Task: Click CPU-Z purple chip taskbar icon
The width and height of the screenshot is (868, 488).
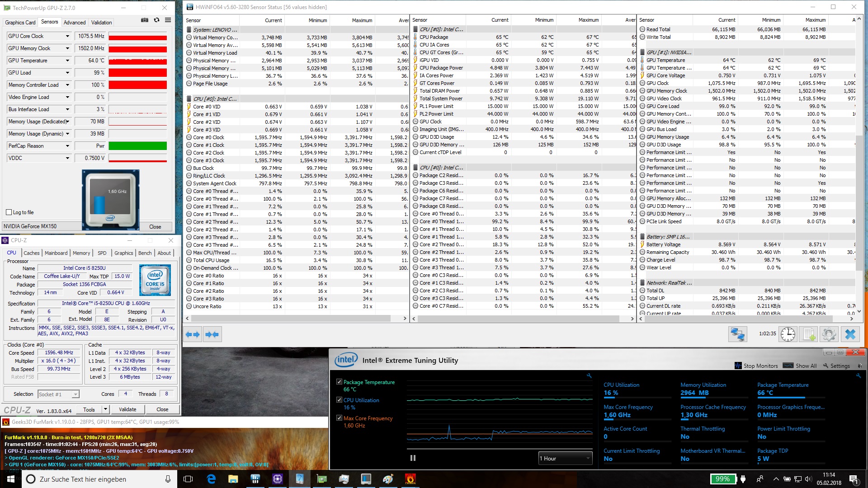Action: (x=277, y=479)
